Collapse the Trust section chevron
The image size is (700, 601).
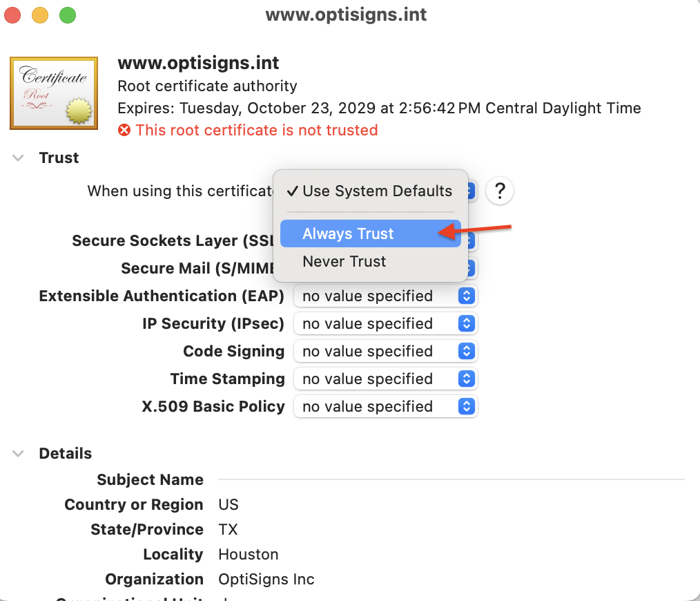coord(18,158)
